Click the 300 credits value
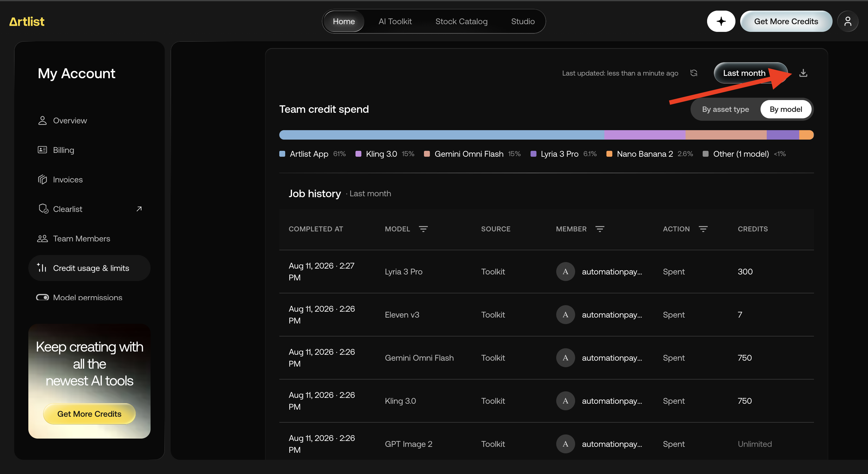The image size is (868, 474). click(x=745, y=272)
